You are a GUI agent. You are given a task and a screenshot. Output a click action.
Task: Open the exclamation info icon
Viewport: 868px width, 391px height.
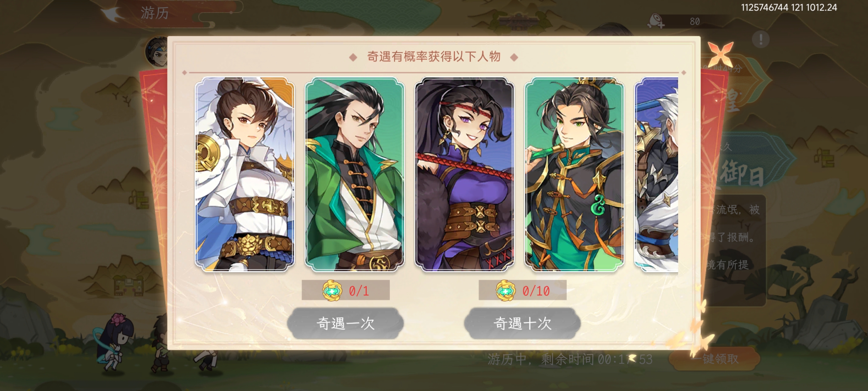pyautogui.click(x=761, y=39)
